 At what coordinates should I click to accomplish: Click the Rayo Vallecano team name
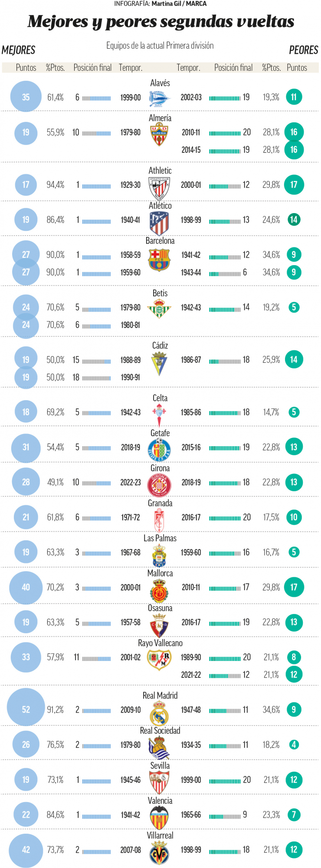pyautogui.click(x=160, y=643)
